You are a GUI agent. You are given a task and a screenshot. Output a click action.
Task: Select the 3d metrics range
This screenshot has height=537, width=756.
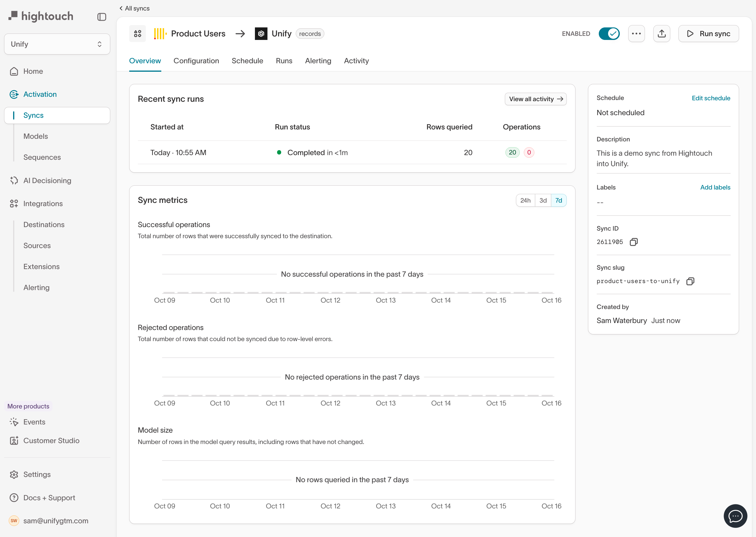click(x=542, y=200)
